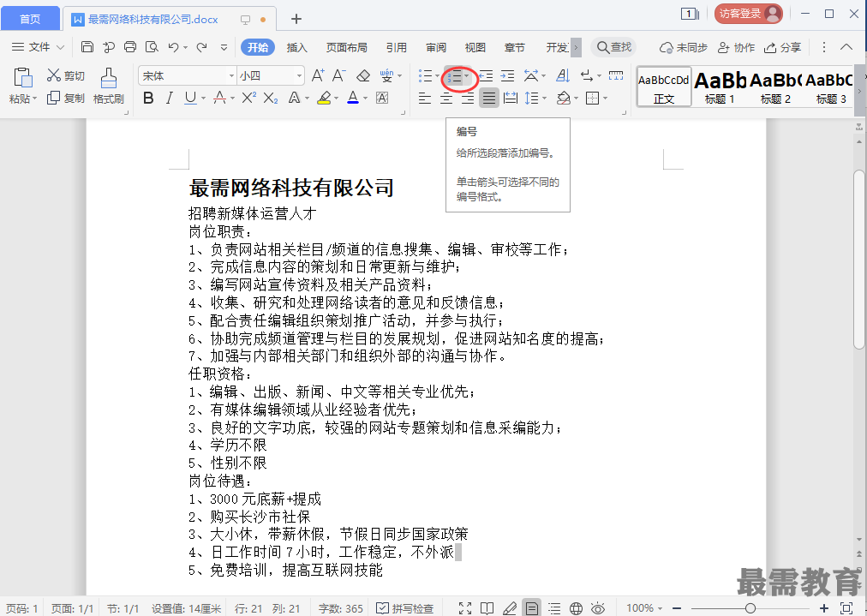The height and width of the screenshot is (616, 867).
Task: Click the Clear Formatting eraser icon
Action: [363, 75]
